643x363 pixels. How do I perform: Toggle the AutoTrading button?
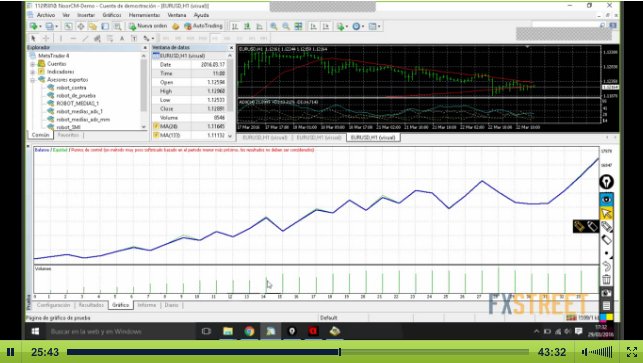203,26
